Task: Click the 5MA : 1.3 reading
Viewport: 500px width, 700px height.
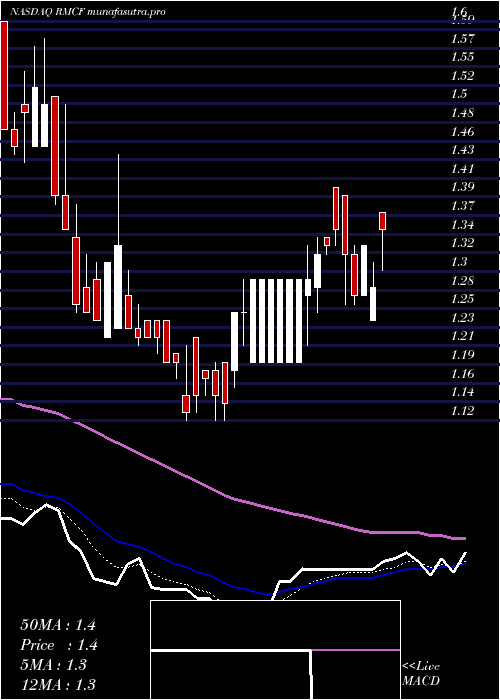Action: (54, 665)
